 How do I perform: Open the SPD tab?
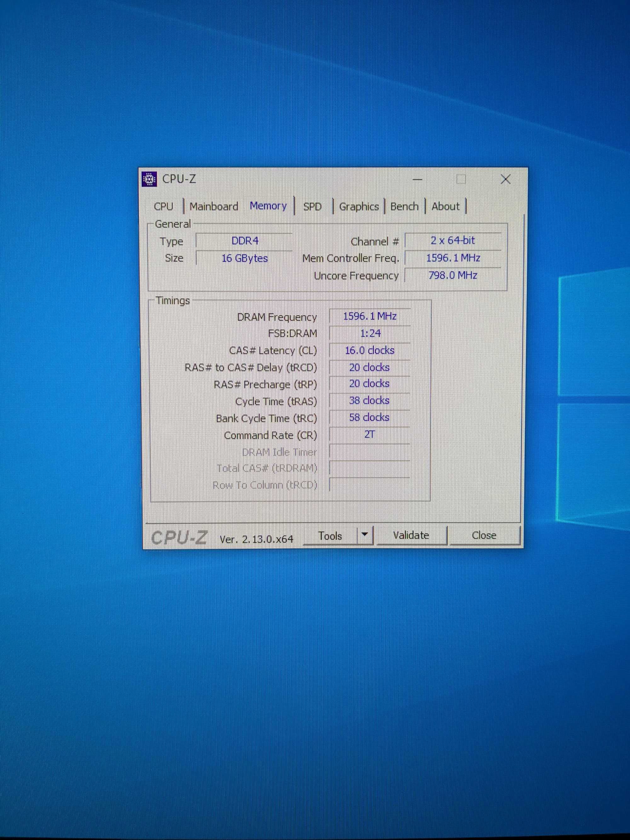(x=312, y=207)
